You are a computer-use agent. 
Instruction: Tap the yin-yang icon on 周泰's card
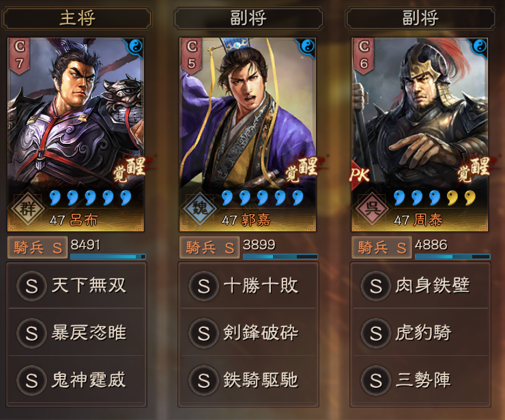click(x=479, y=47)
